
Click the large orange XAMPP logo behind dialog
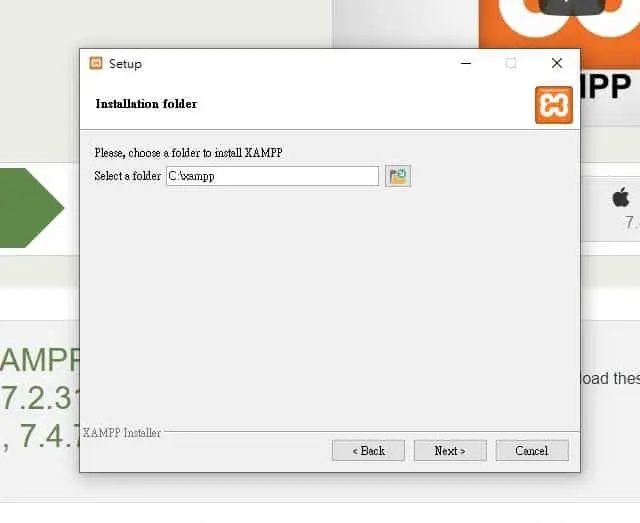[559, 24]
